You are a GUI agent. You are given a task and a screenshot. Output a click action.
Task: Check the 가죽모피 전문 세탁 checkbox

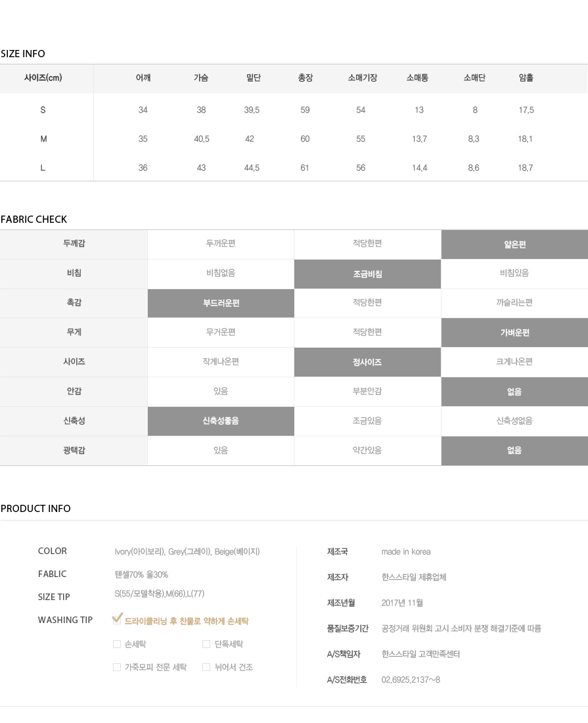tap(117, 667)
